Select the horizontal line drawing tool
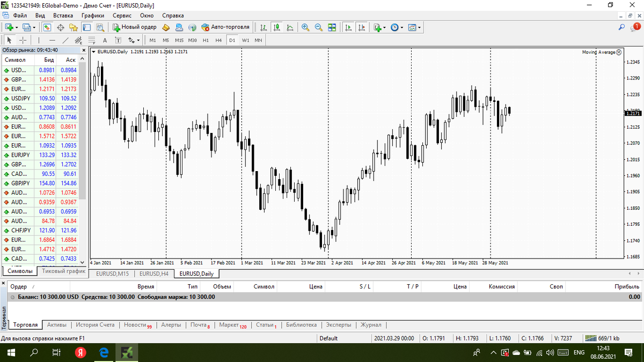 [52, 40]
